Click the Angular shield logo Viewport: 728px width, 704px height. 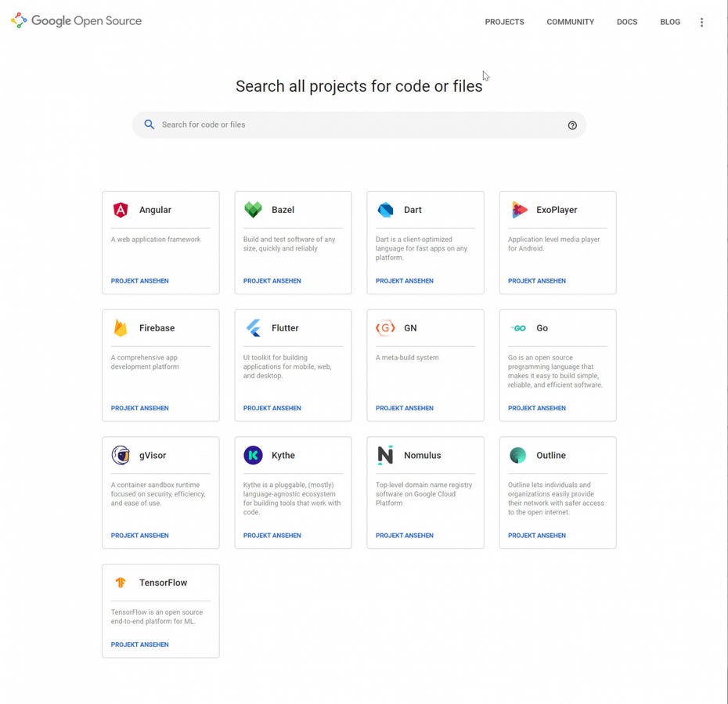121,210
